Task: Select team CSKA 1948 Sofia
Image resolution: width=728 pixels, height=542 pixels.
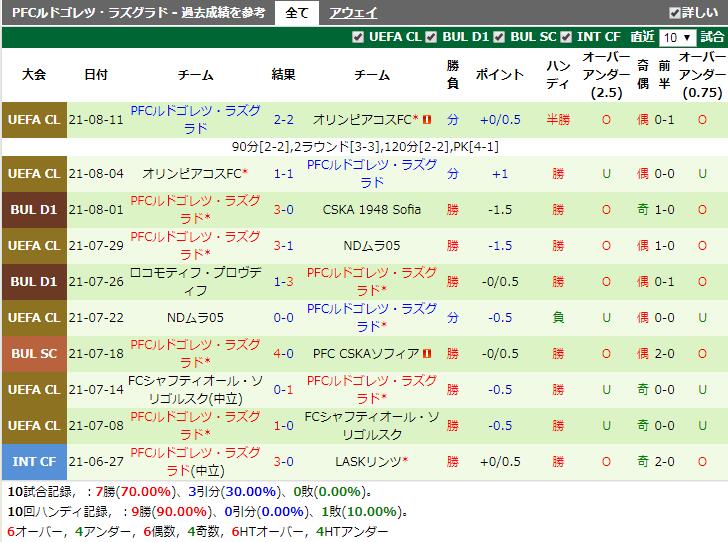Action: pyautogui.click(x=371, y=209)
